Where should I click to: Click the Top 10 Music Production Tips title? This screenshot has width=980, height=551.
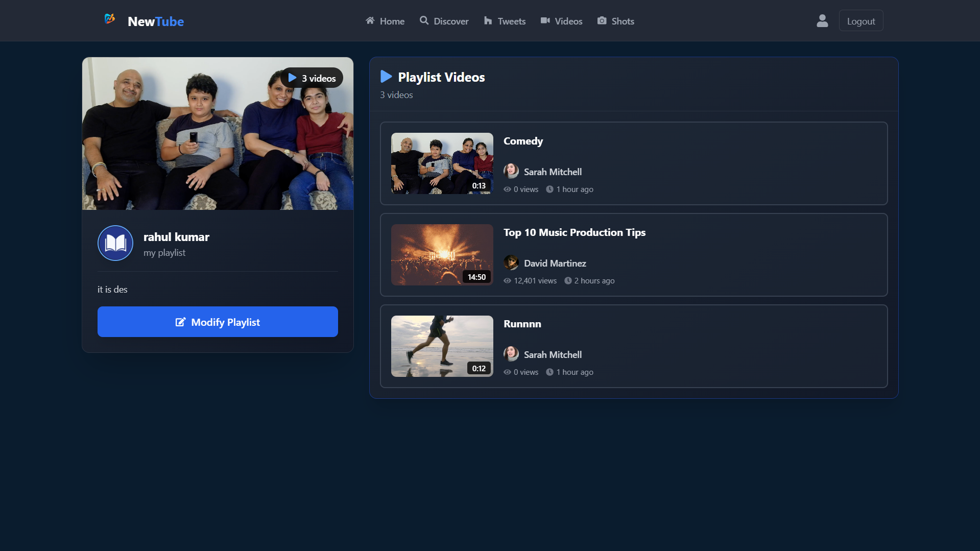[x=574, y=232]
